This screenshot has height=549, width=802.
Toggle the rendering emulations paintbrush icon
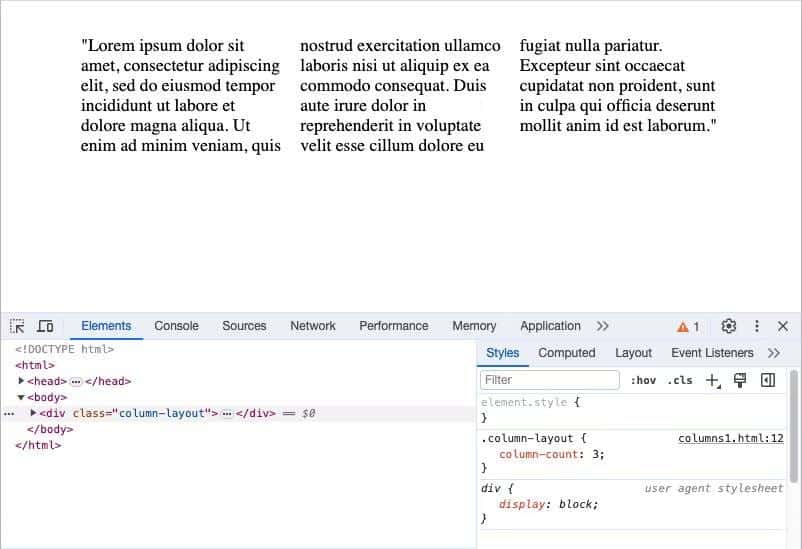(740, 380)
